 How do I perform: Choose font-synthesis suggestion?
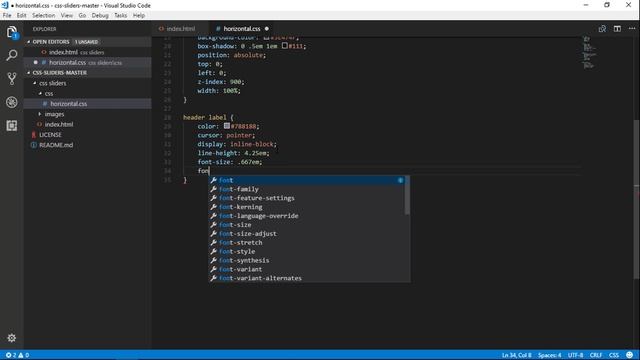pyautogui.click(x=307, y=260)
